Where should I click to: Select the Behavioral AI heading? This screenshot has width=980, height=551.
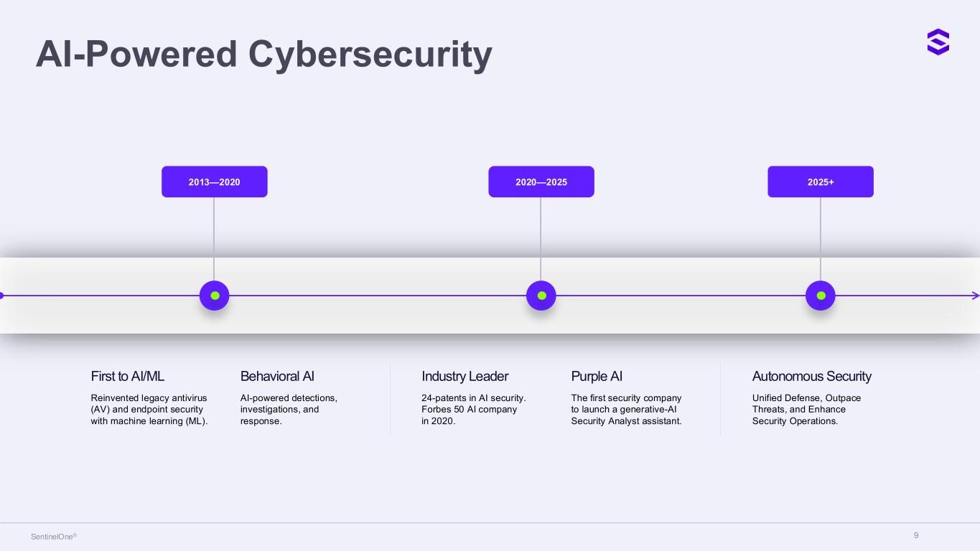pyautogui.click(x=277, y=376)
